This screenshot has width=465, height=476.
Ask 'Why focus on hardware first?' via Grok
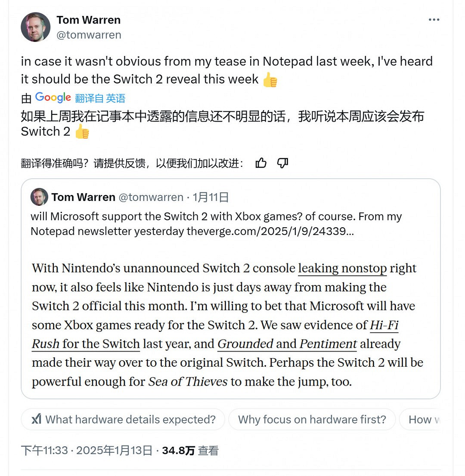point(312,419)
